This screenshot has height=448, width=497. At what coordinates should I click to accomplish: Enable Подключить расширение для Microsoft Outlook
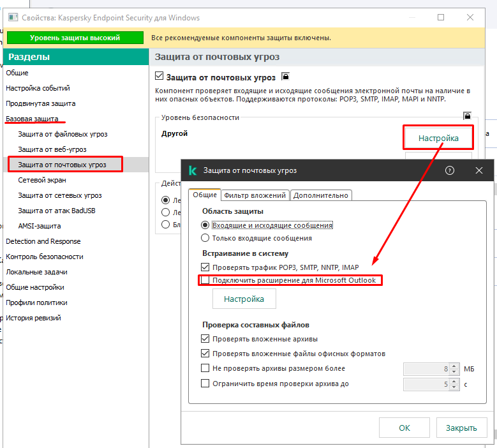point(205,280)
